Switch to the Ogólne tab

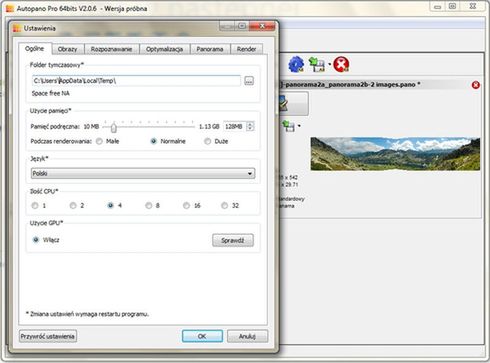point(35,49)
